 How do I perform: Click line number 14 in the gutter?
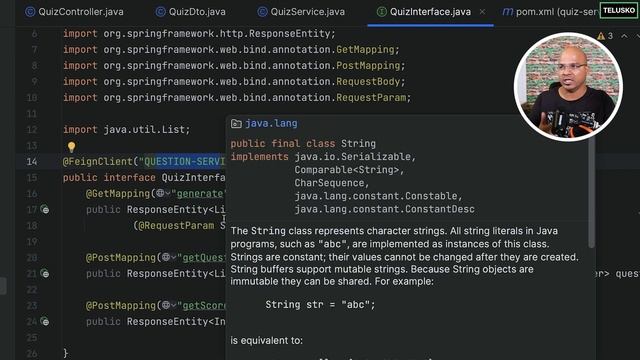pyautogui.click(x=31, y=162)
